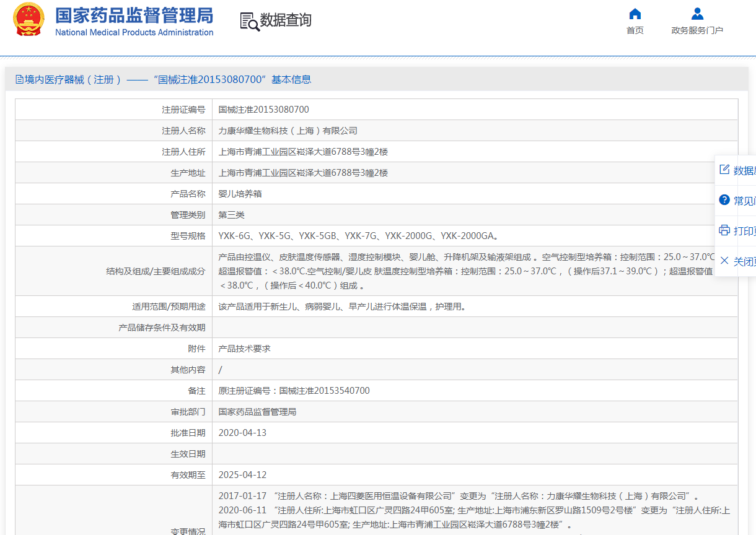This screenshot has height=535, width=756.
Task: Click approval date 2020-04-13
Action: tap(242, 433)
